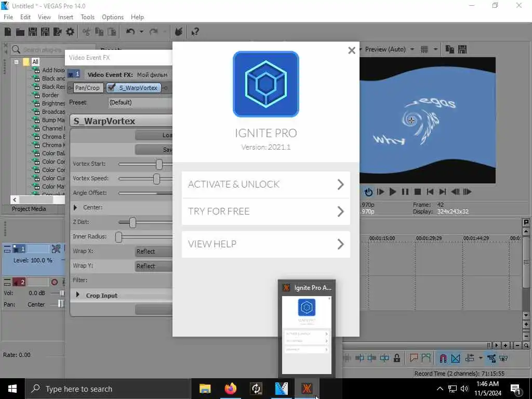This screenshot has width=532, height=399.
Task: Click the Interactive Tutorials hand icon
Action: click(179, 32)
